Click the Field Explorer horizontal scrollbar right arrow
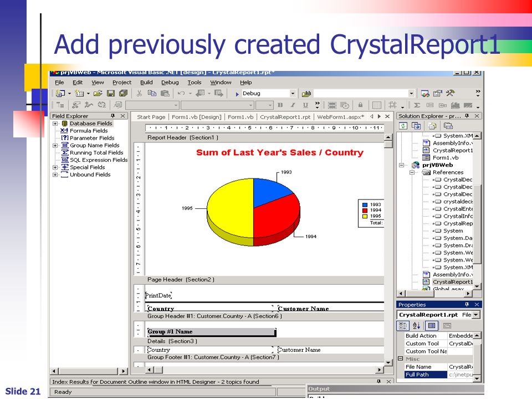This screenshot has height=399, width=532. click(124, 371)
